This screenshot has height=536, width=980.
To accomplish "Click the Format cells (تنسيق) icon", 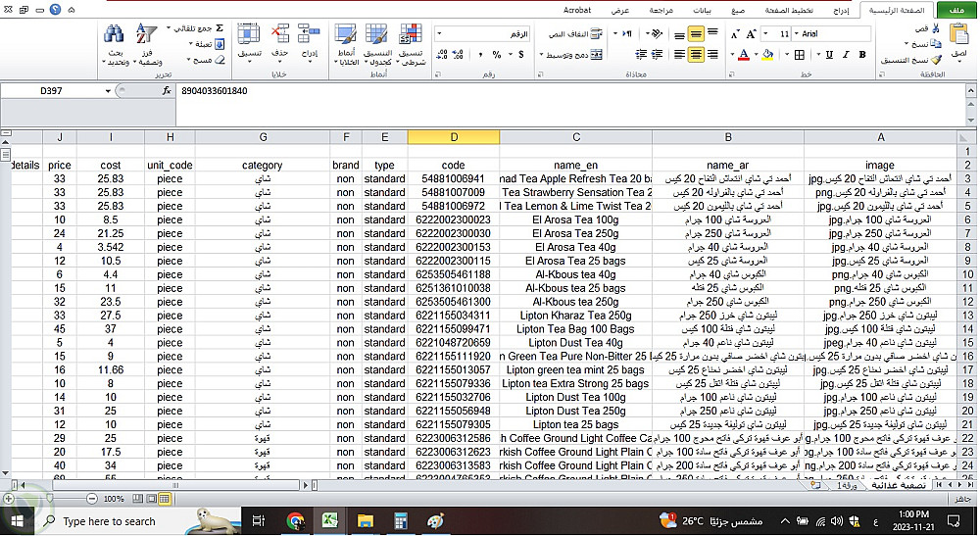I will [x=248, y=33].
